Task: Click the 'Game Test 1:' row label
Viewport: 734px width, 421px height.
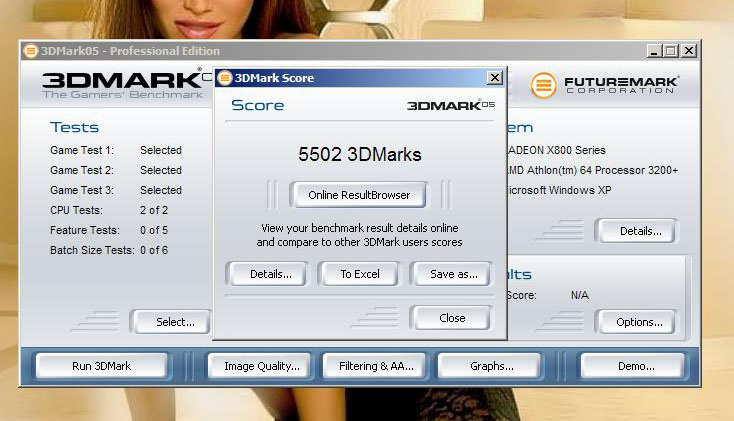Action: pyautogui.click(x=82, y=150)
